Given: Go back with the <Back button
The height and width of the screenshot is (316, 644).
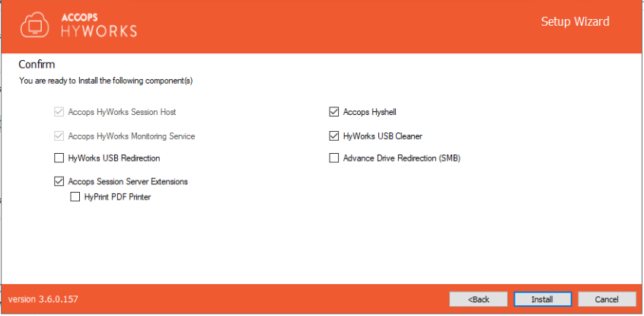Looking at the screenshot, I should [478, 299].
